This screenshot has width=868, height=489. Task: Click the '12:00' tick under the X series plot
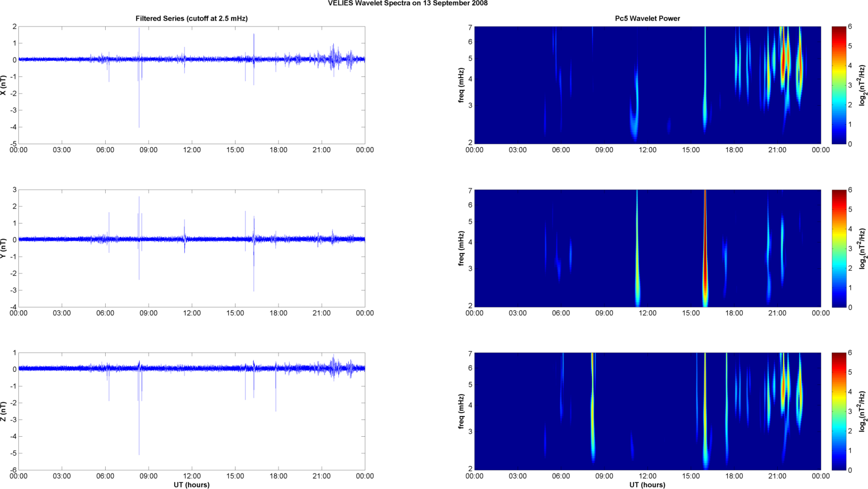coord(192,150)
